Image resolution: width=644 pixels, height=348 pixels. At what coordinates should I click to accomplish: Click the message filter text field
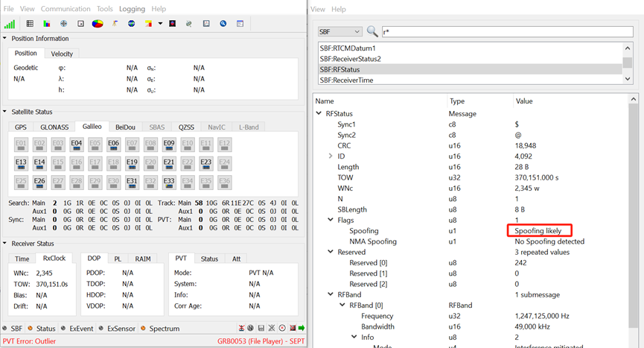click(507, 31)
